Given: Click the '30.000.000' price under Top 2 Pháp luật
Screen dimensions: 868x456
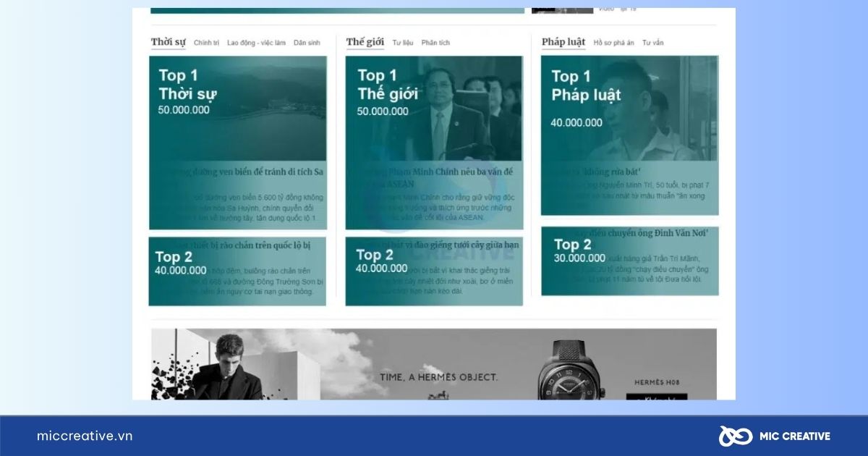Looking at the screenshot, I should pyautogui.click(x=580, y=258).
